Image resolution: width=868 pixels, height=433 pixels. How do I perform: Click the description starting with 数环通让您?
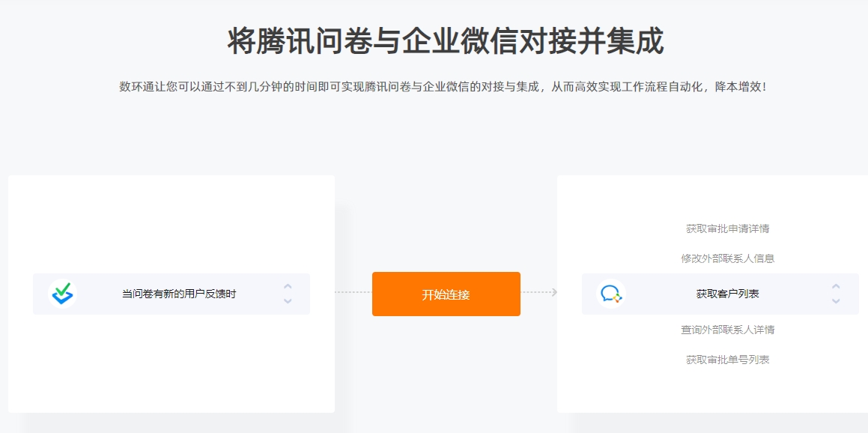pos(443,87)
